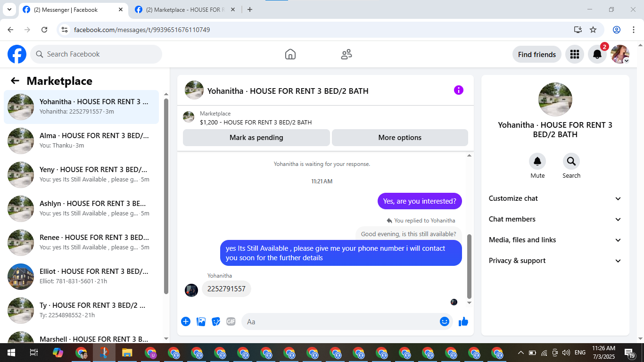Open Windows notification center

pyautogui.click(x=629, y=353)
